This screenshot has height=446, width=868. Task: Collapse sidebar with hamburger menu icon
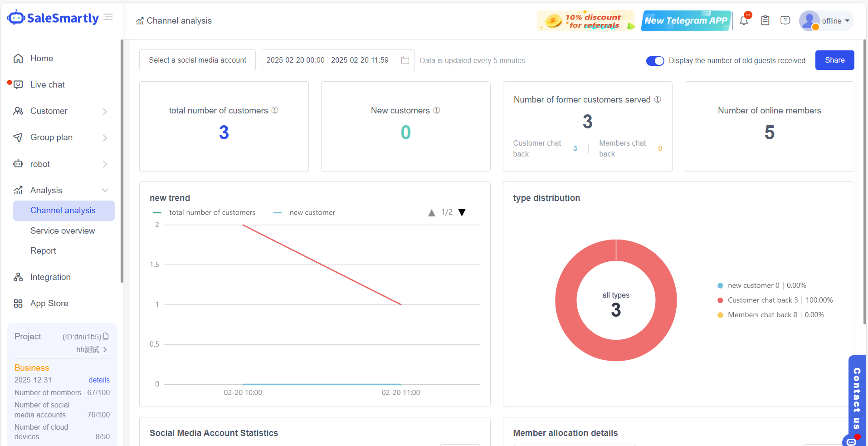click(108, 17)
